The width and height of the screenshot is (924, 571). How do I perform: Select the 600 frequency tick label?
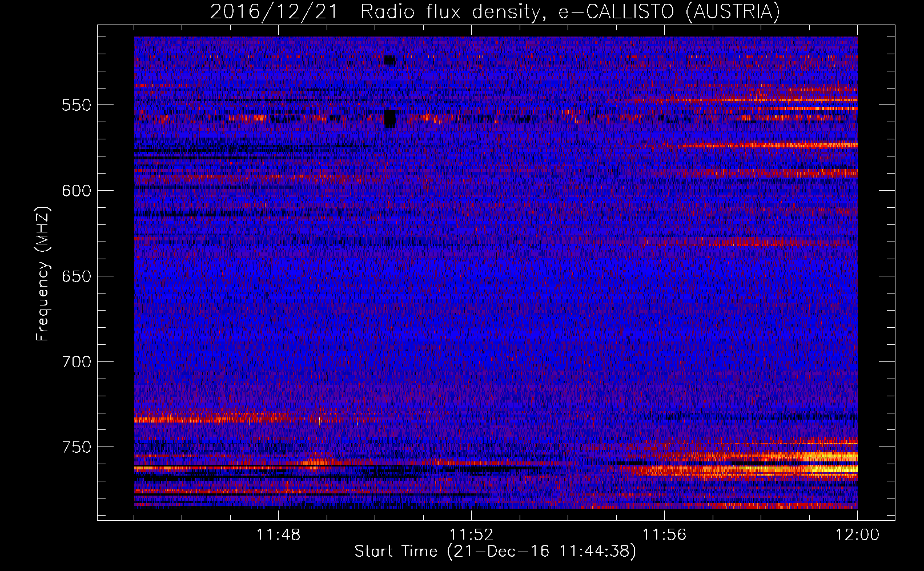click(77, 191)
